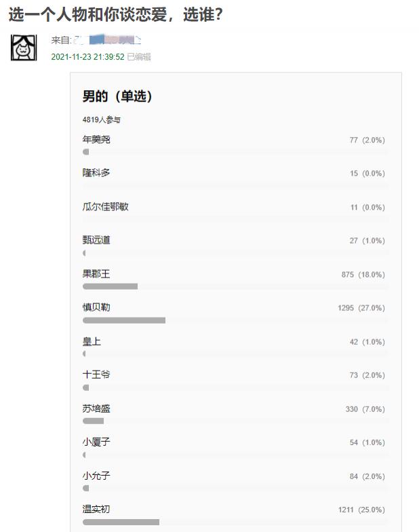Viewport: 419px width, 532px height.
Task: Click the 果郡王 result progress bar
Action: click(x=110, y=286)
